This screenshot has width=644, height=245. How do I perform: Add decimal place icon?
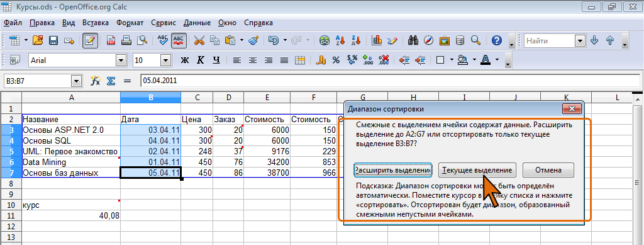coord(367,60)
